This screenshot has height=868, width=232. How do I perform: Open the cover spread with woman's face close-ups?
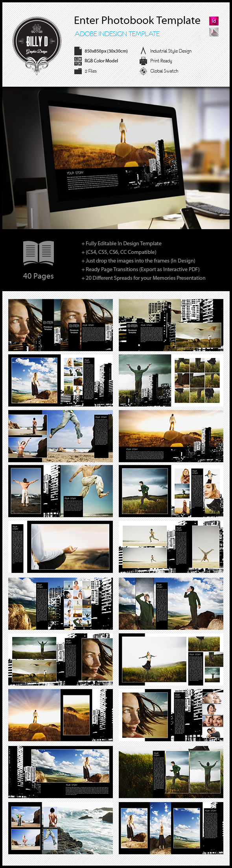tap(61, 325)
